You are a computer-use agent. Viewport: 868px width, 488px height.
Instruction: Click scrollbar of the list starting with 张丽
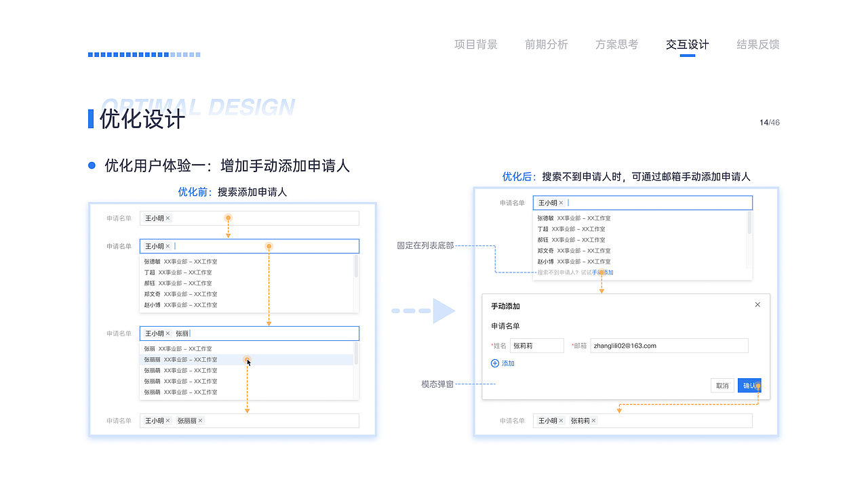point(356,354)
